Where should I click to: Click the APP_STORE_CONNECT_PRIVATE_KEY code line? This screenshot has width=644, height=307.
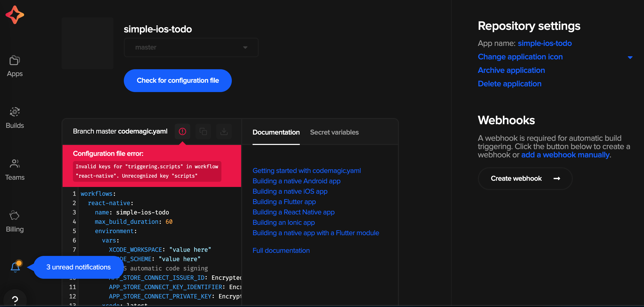tap(175, 296)
